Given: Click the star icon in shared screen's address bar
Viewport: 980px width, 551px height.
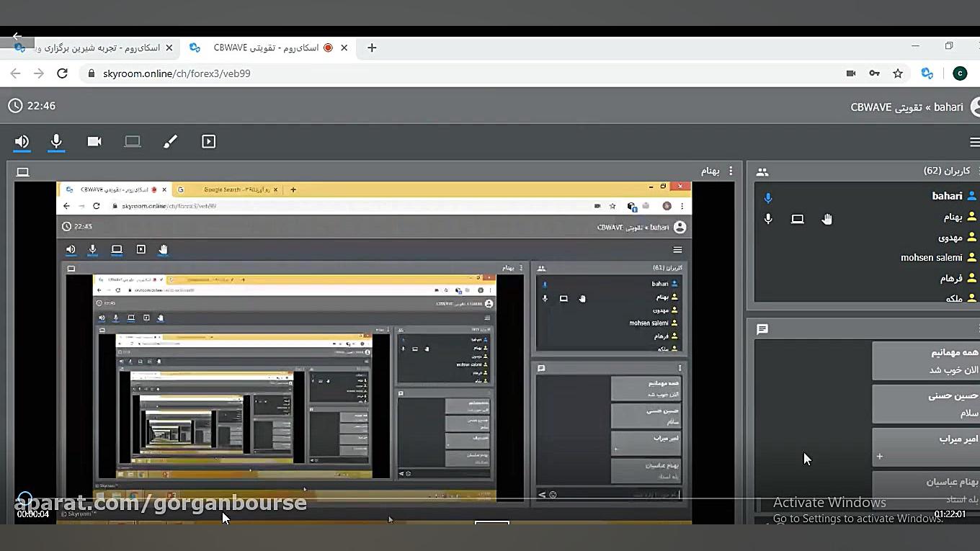Looking at the screenshot, I should point(612,206).
